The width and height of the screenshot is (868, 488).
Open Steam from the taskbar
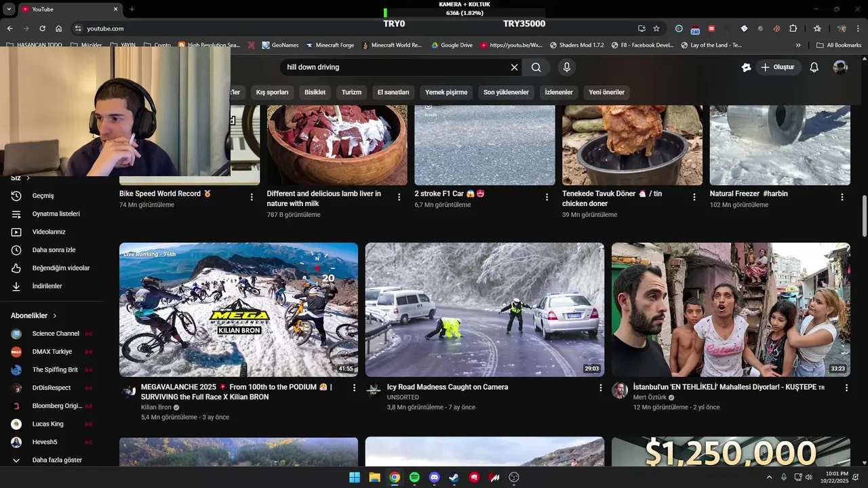[x=454, y=477]
